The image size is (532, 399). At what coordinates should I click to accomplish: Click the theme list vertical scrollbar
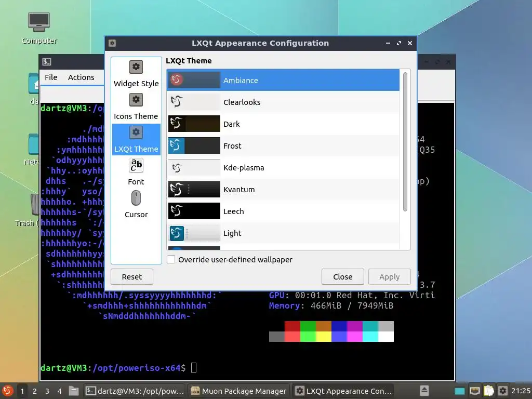(x=405, y=142)
